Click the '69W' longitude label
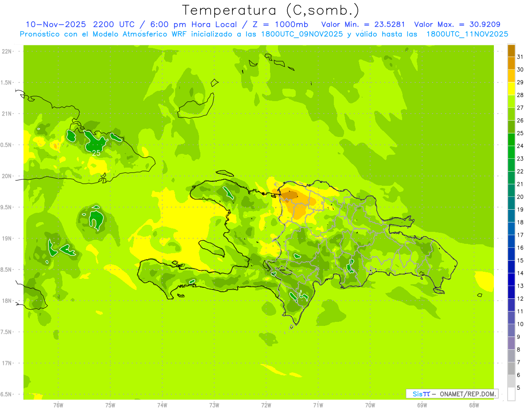This screenshot has width=532, height=411. (x=422, y=405)
